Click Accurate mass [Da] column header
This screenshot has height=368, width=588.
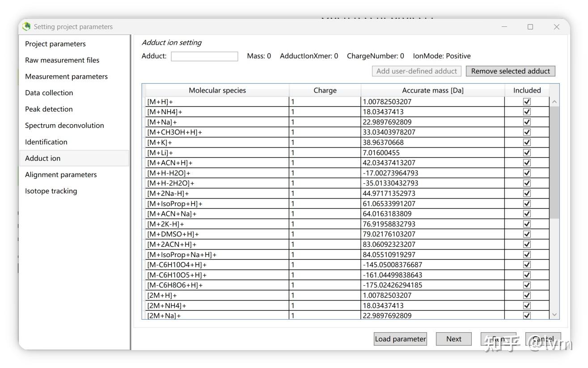[433, 90]
